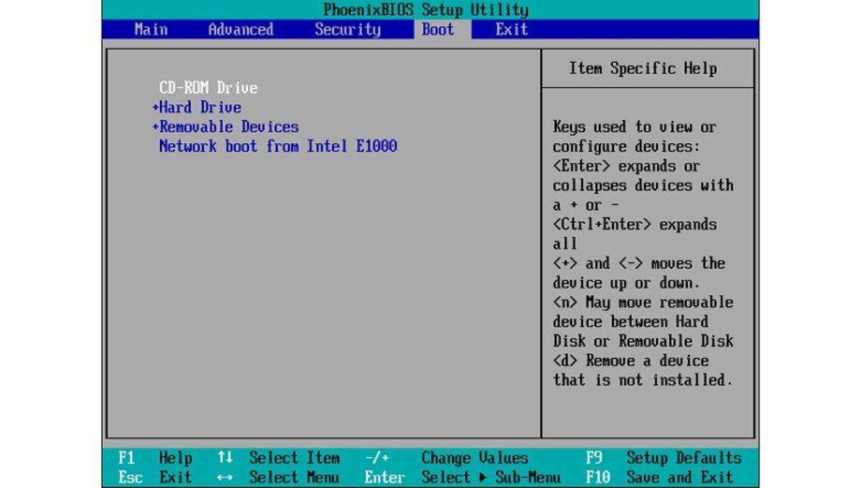This screenshot has height=488, width=868.
Task: Open the Exit menu
Action: pos(511,30)
